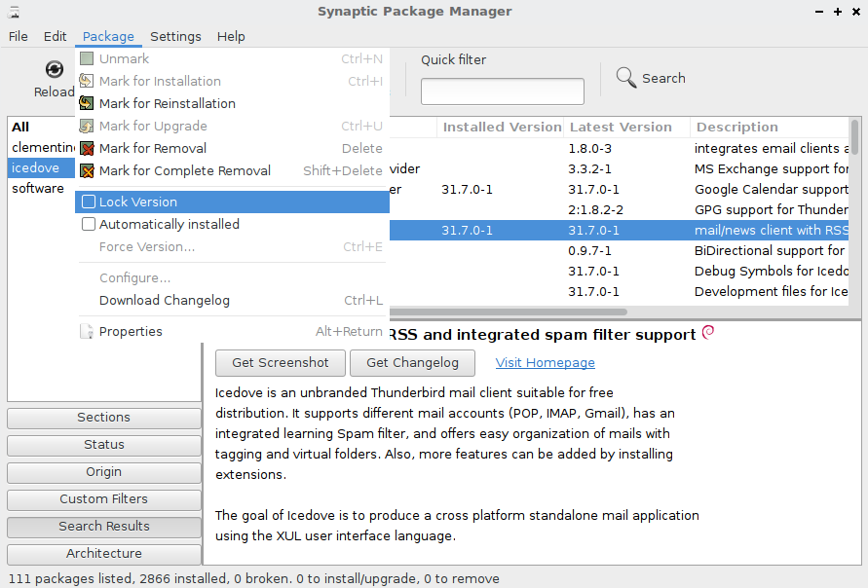
Task: Open the Edit menu
Action: pos(55,37)
